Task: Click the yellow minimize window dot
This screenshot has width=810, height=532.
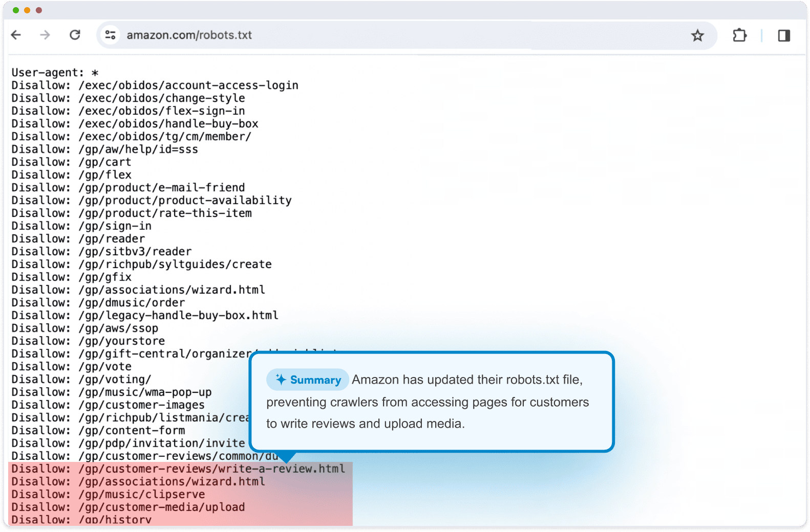Action: tap(27, 10)
